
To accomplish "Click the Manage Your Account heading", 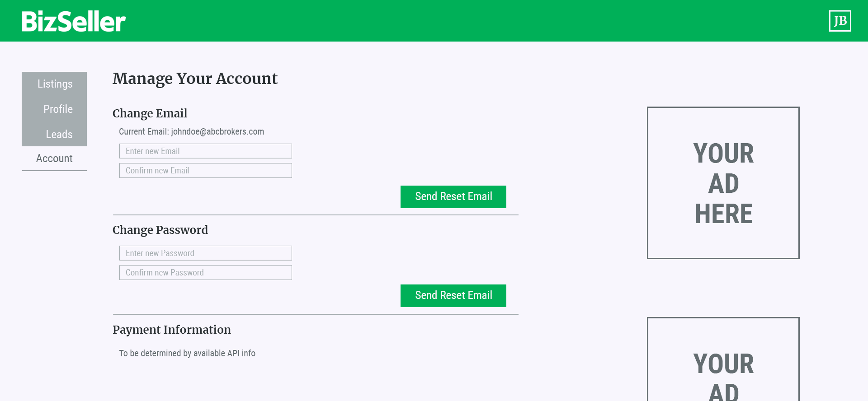I will pos(195,79).
